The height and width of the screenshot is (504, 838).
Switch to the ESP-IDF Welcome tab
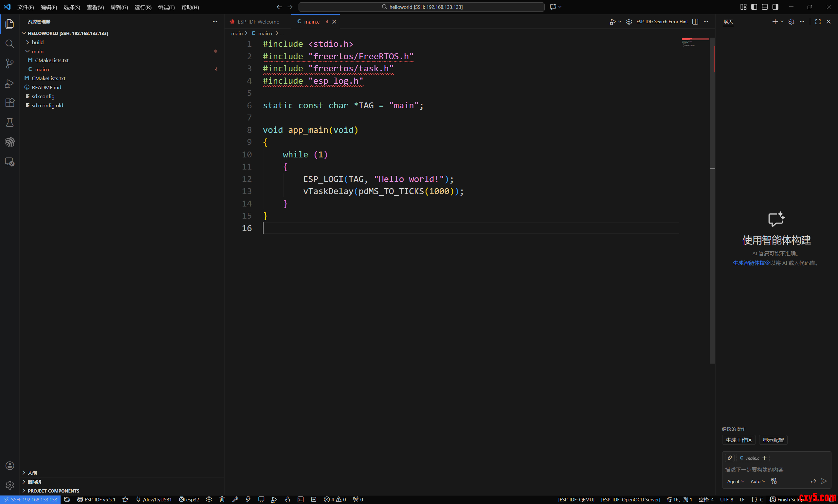tap(258, 22)
